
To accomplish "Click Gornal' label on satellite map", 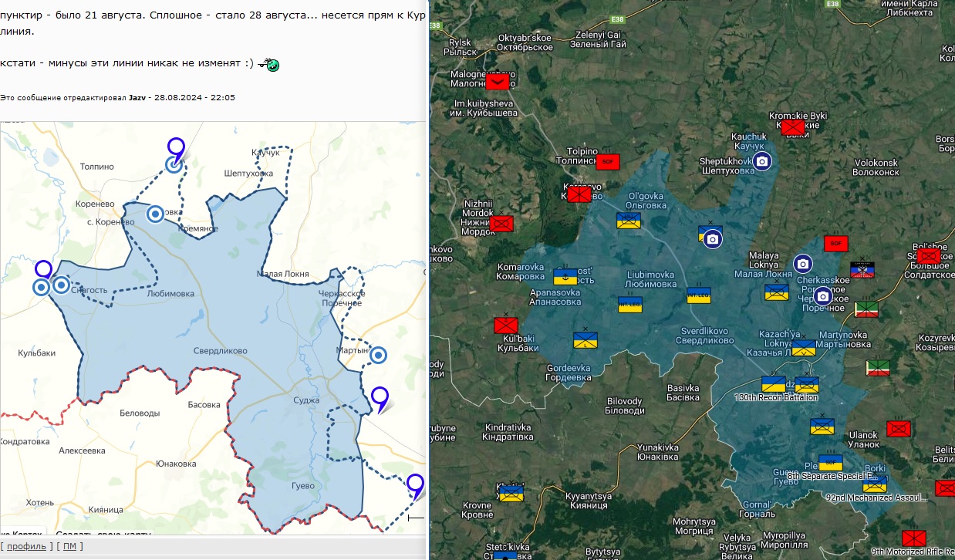I will tap(757, 509).
